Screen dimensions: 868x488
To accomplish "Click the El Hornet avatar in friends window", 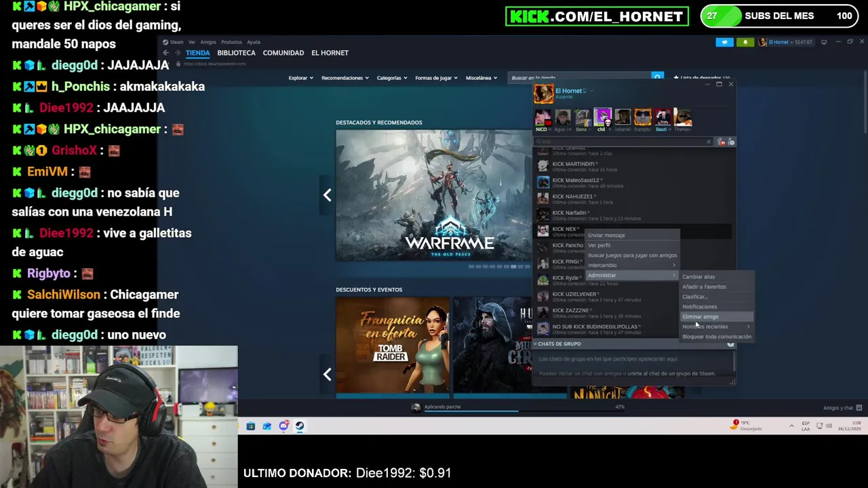I will (x=543, y=94).
